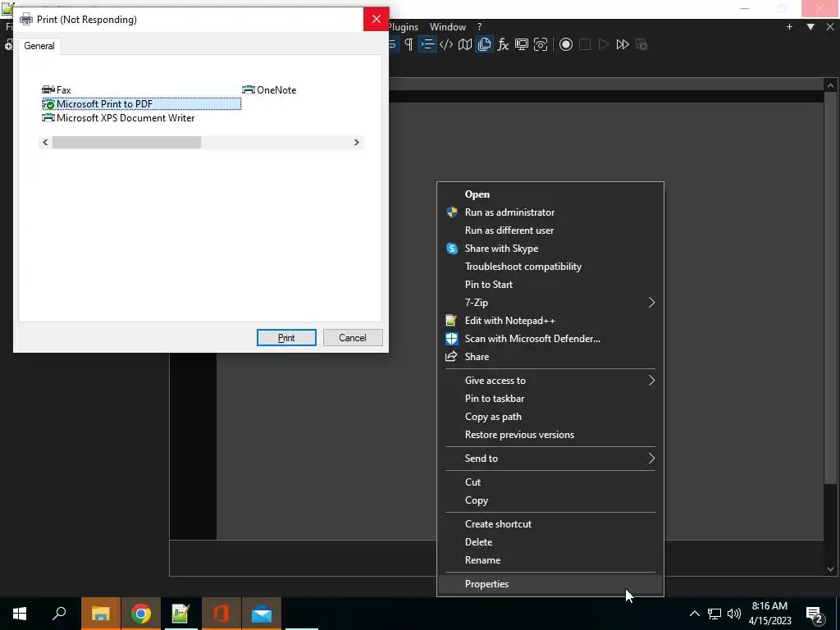This screenshot has height=630, width=840.
Task: Choose Edit with Notepad++
Action: [x=550, y=321]
